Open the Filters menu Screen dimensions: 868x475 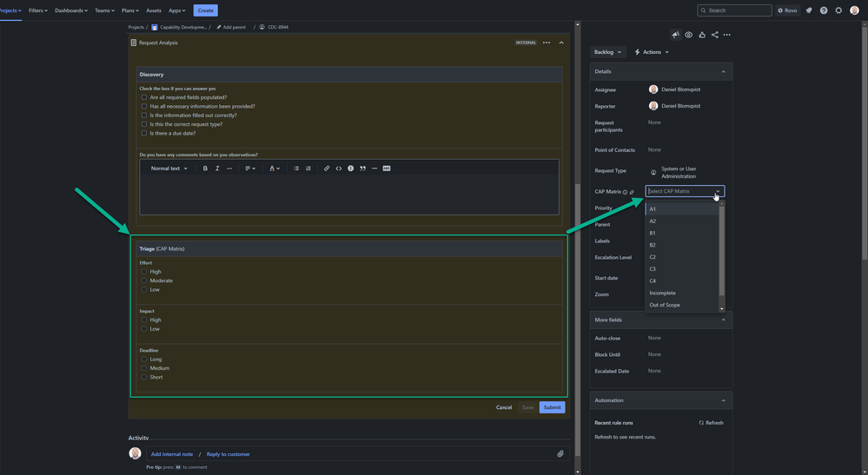[x=38, y=10]
